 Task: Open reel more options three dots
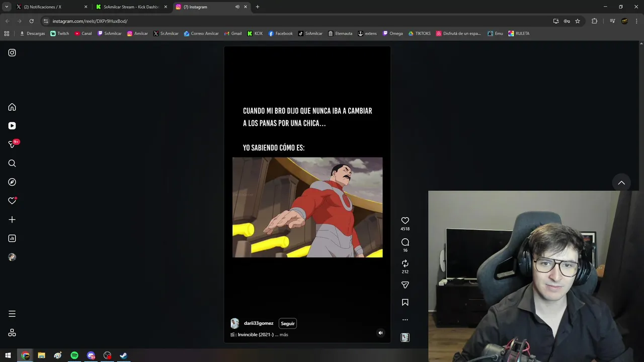coord(405,320)
